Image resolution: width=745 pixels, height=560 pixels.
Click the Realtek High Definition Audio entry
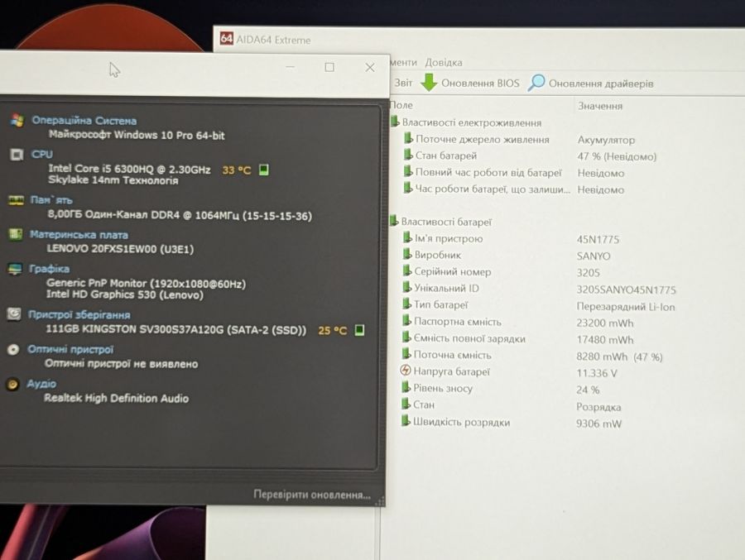(x=117, y=398)
